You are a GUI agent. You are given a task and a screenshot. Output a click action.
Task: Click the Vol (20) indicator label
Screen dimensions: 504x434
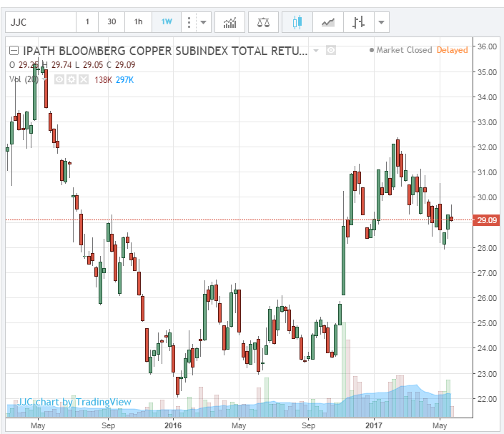pyautogui.click(x=24, y=79)
